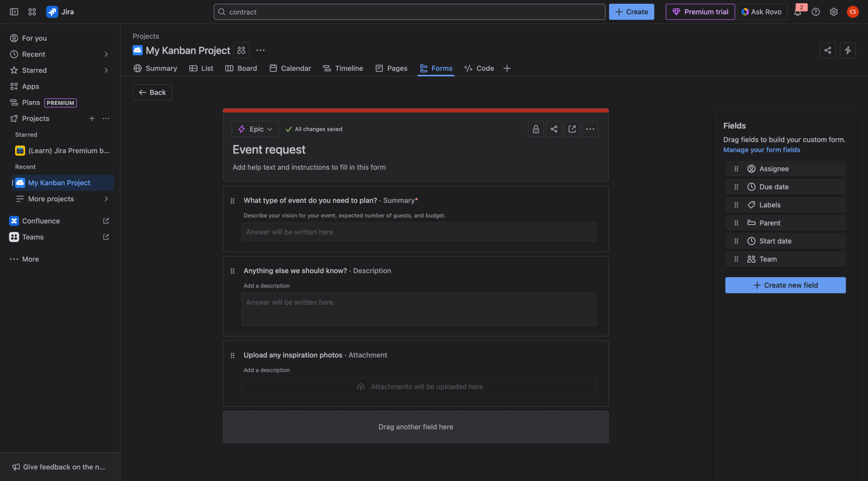This screenshot has height=481, width=868.
Task: Lock the Event request form
Action: (535, 129)
